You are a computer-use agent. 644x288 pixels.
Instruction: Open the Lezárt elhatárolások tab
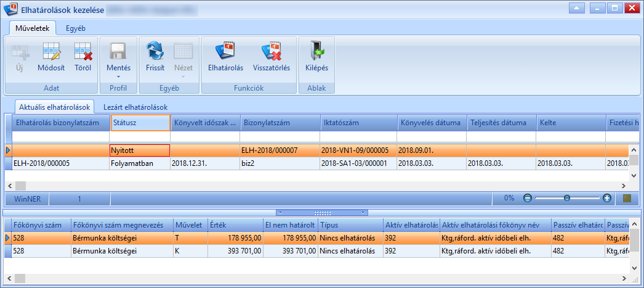[x=135, y=107]
